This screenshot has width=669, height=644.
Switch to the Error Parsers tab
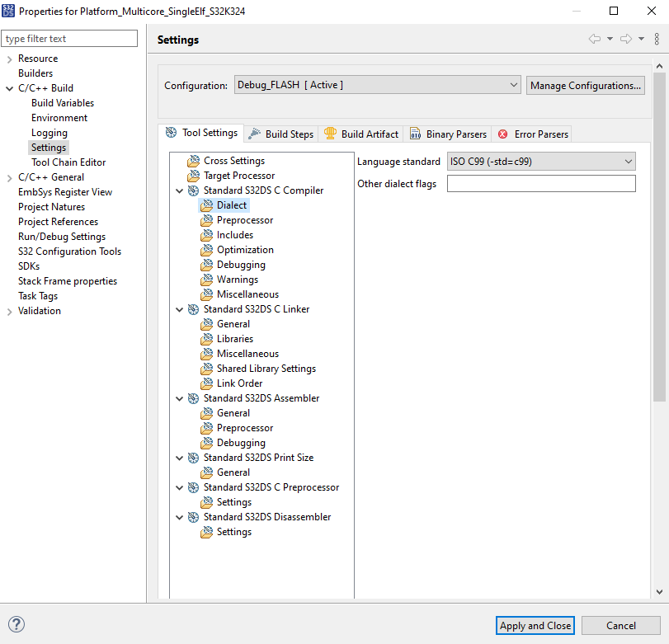pos(532,134)
